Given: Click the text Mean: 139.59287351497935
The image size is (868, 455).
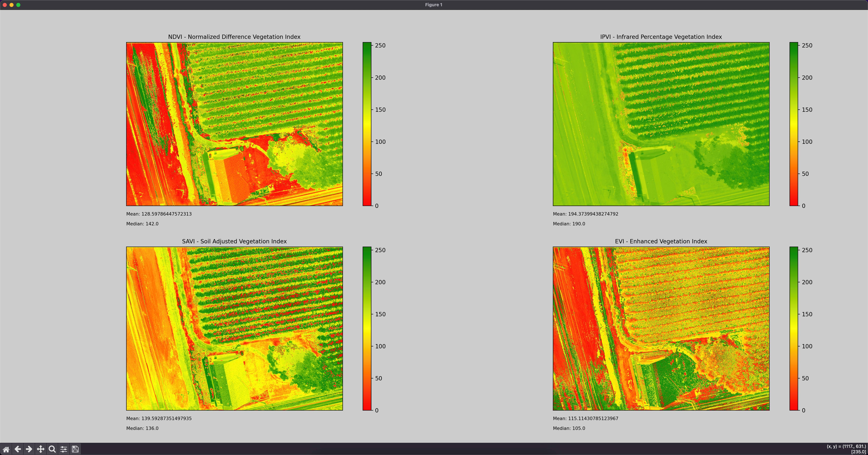Looking at the screenshot, I should [159, 419].
